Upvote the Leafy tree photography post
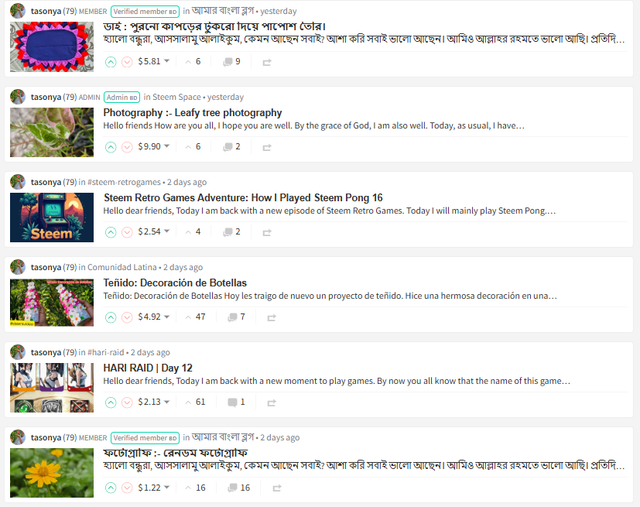 (111, 147)
